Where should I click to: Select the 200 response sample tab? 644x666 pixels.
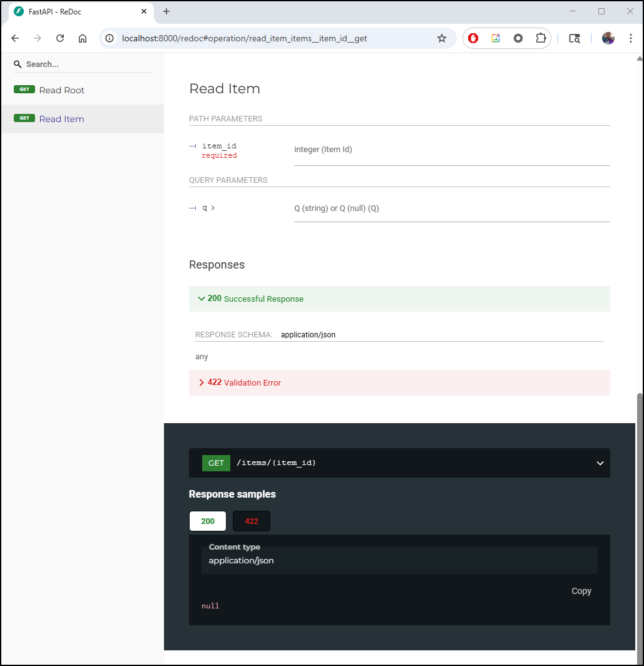(x=208, y=521)
